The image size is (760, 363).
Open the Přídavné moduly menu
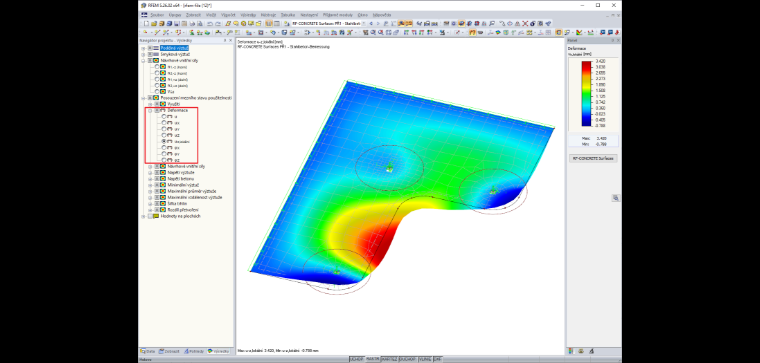coord(339,16)
